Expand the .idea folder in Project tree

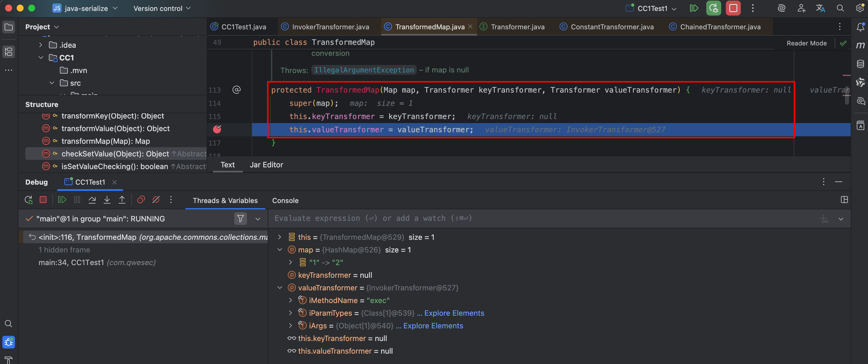41,45
